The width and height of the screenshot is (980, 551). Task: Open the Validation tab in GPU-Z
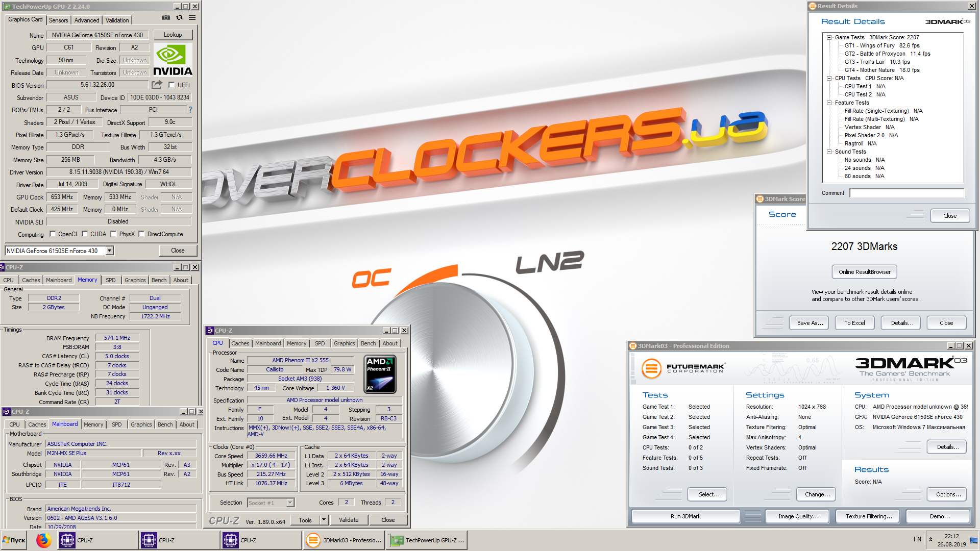(117, 20)
